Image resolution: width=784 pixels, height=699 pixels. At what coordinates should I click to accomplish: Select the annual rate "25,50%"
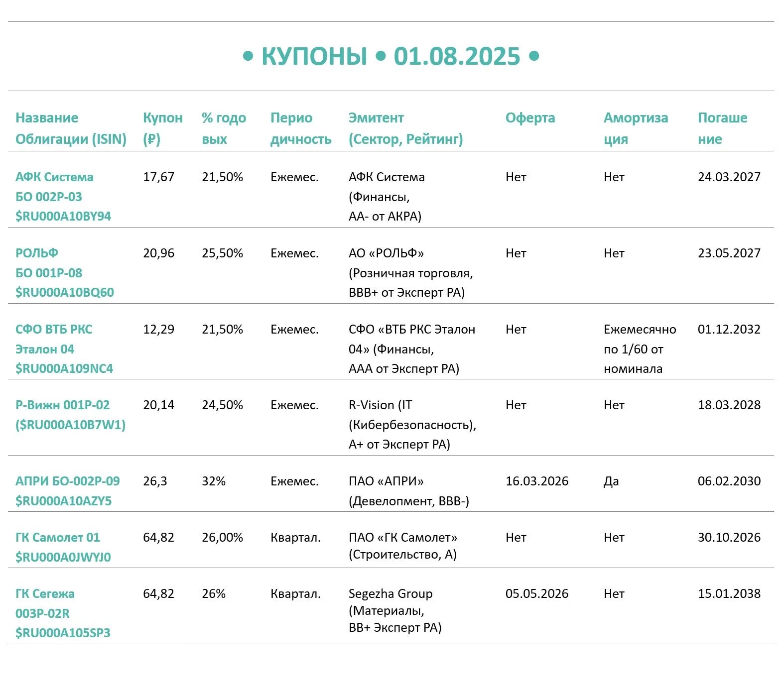(222, 253)
